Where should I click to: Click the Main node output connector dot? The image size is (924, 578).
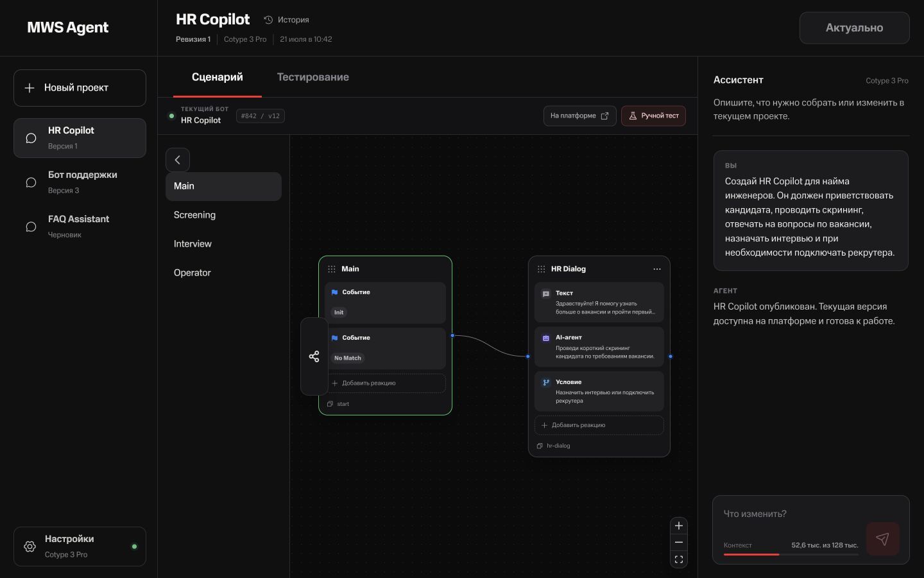[452, 335]
